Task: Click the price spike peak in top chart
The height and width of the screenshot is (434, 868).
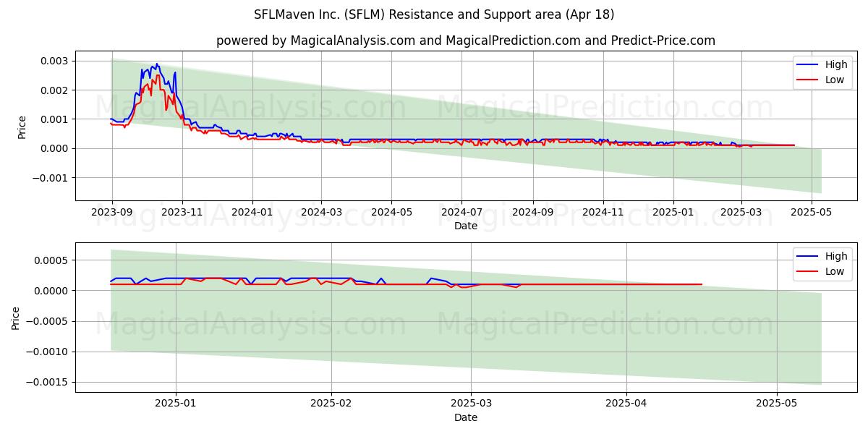Action: pos(157,64)
